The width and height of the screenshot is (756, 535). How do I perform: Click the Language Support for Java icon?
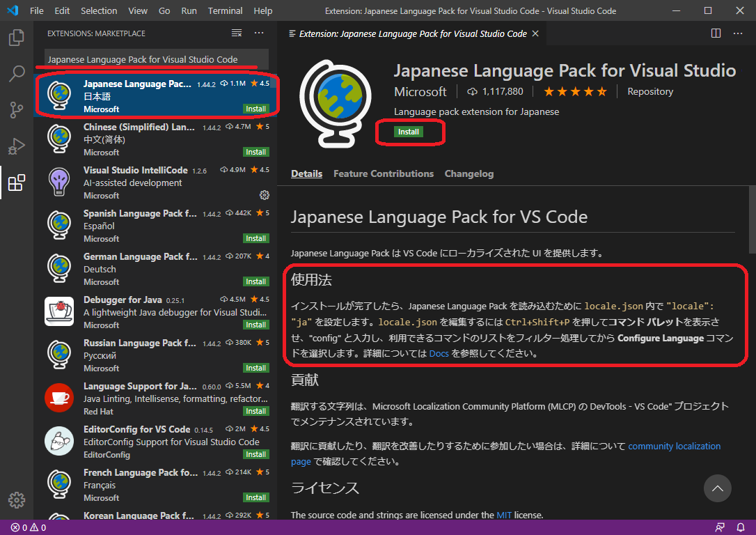click(59, 398)
